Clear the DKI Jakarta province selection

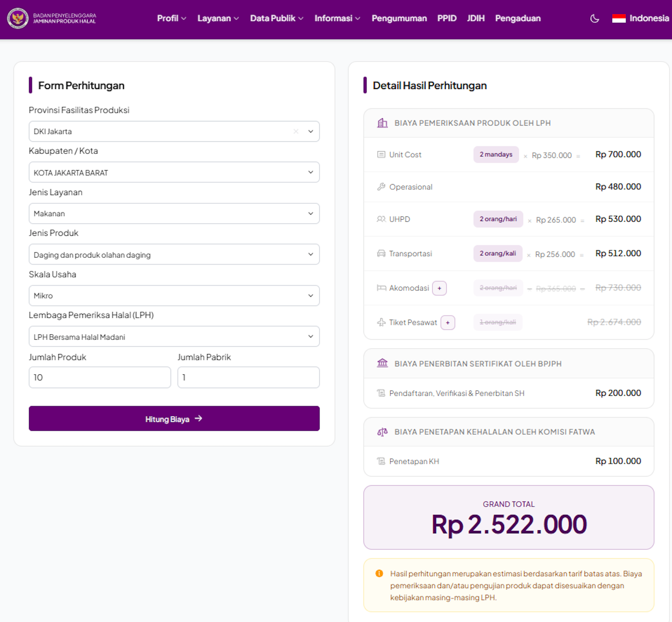pyautogui.click(x=296, y=131)
